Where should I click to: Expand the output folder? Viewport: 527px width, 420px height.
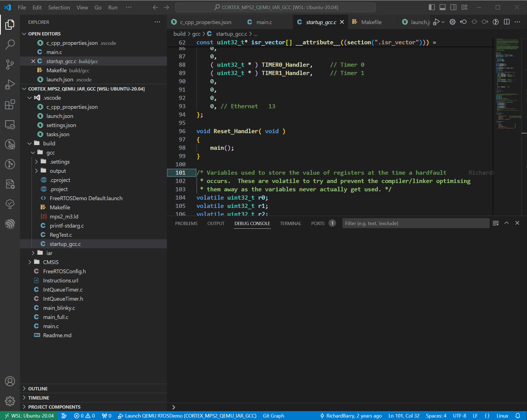[36, 171]
